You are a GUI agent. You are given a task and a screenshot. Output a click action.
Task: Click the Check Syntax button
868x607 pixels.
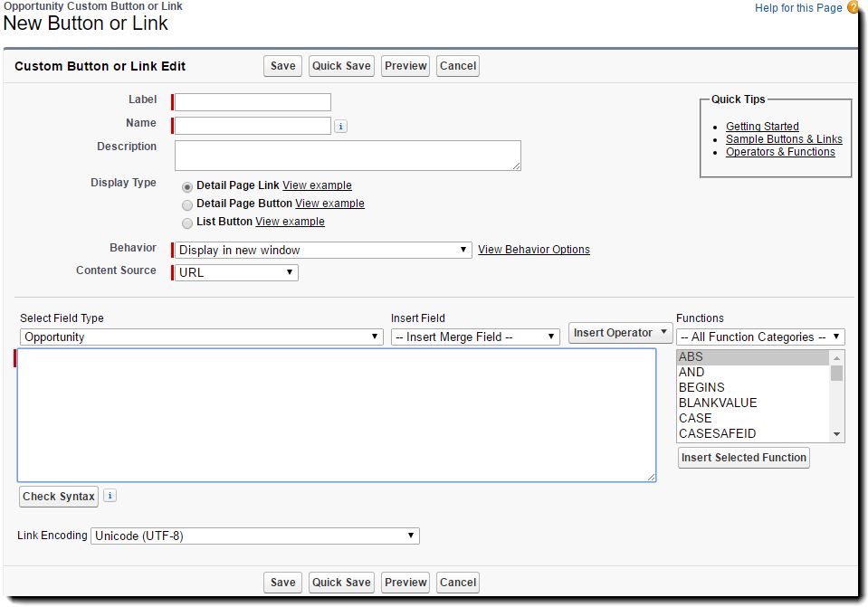point(59,497)
